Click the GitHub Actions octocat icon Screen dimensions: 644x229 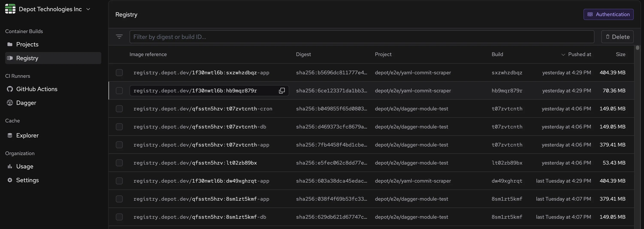point(10,89)
